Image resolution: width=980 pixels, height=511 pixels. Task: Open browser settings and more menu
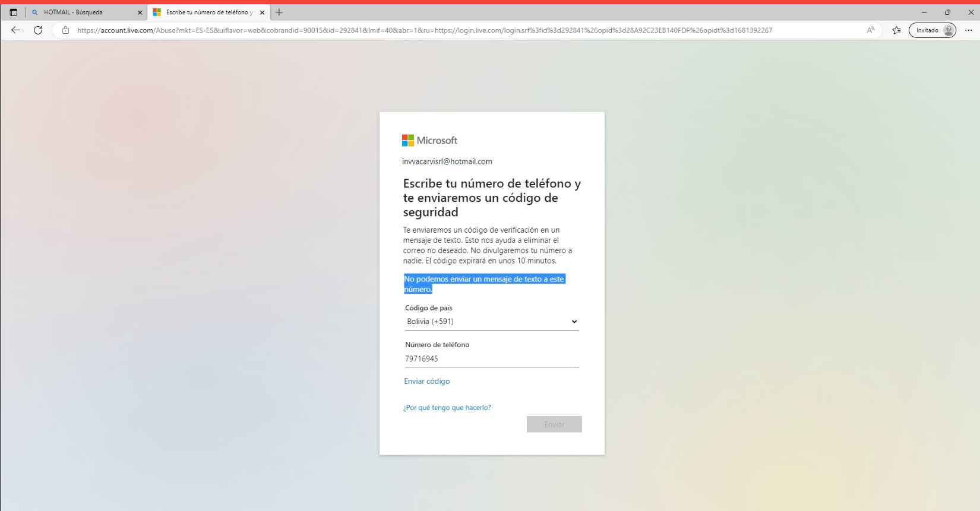point(968,30)
